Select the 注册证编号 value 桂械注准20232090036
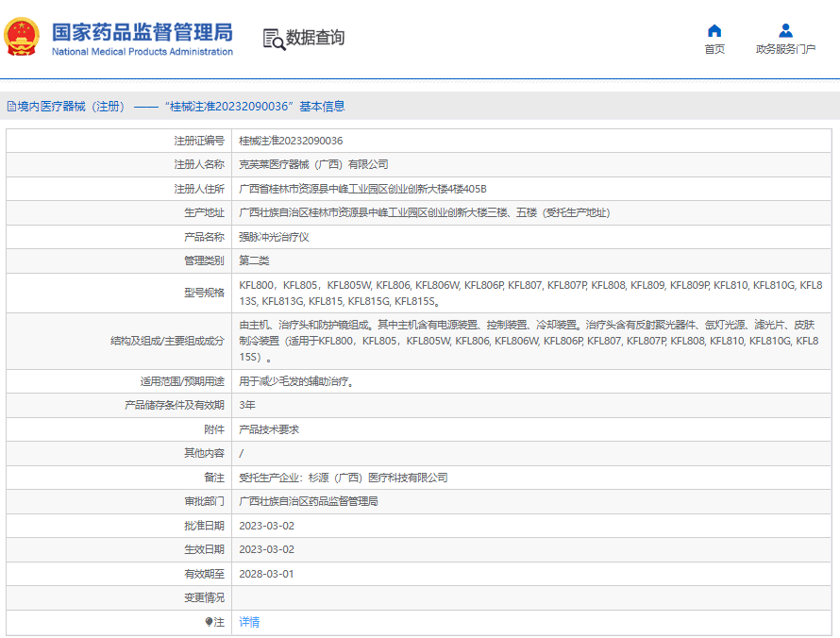This screenshot has width=840, height=638. [291, 141]
